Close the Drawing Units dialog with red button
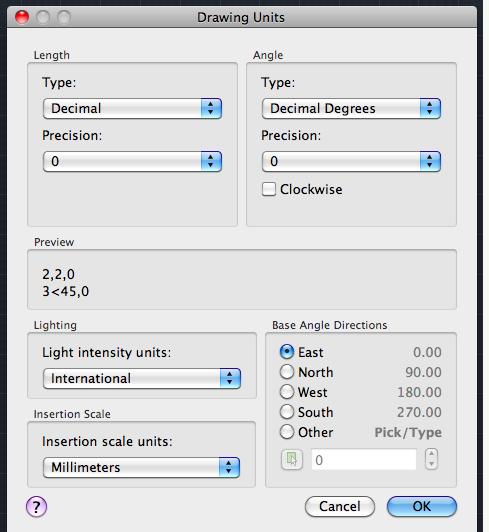The width and height of the screenshot is (489, 532). (22, 17)
